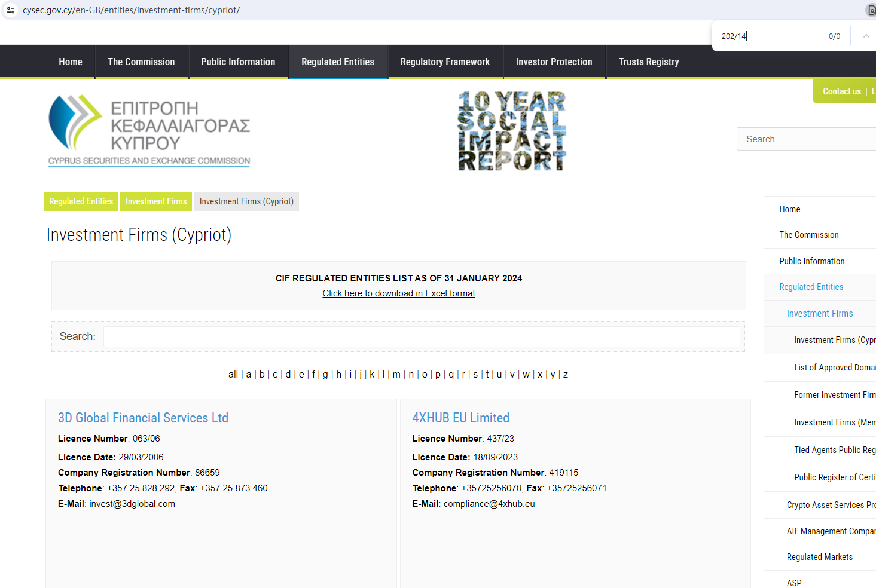
Task: Click the firm Search input field
Action: pos(422,336)
